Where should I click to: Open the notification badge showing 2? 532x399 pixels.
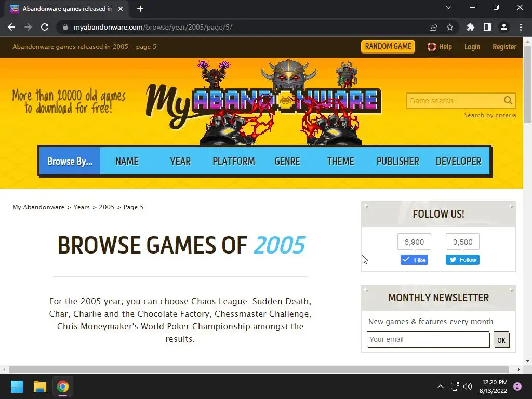(517, 387)
